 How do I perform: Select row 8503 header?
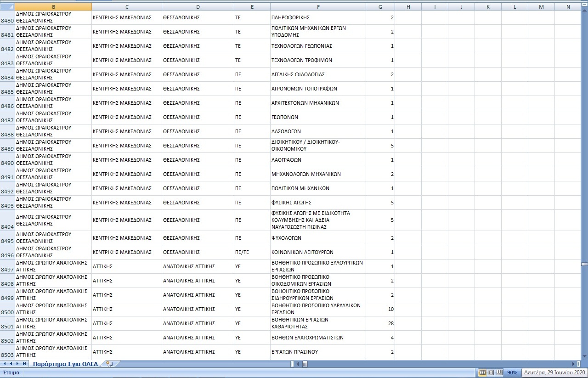point(7,352)
